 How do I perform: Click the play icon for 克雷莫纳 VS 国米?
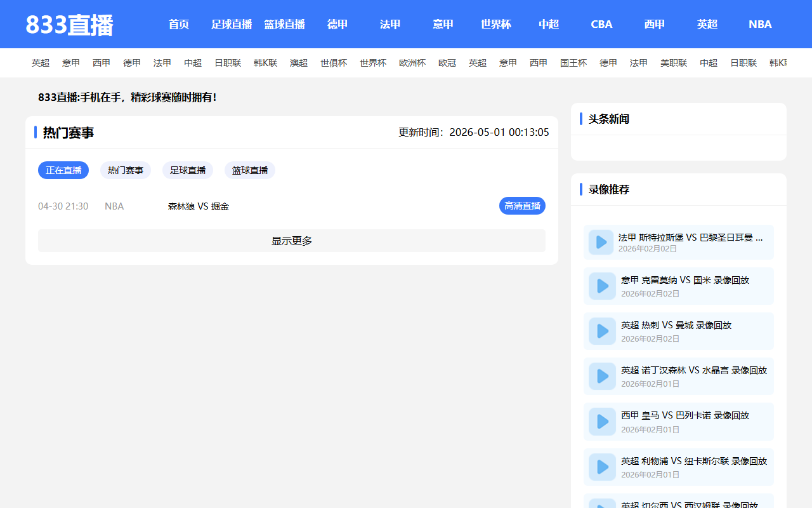click(x=602, y=286)
